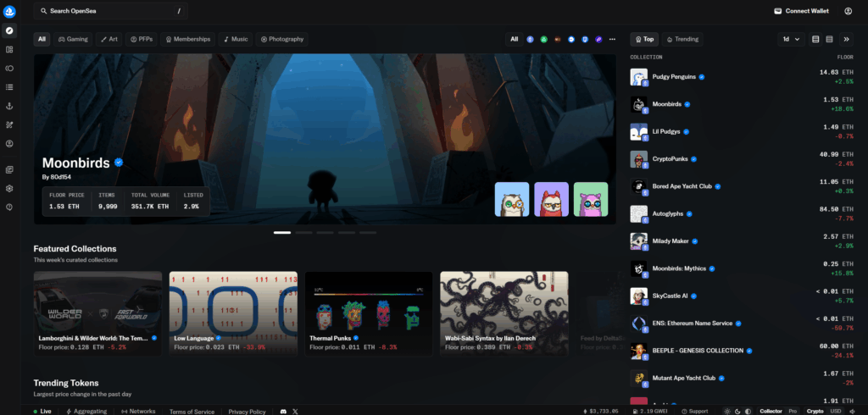
Task: Select the Memberships category tab
Action: (x=188, y=39)
